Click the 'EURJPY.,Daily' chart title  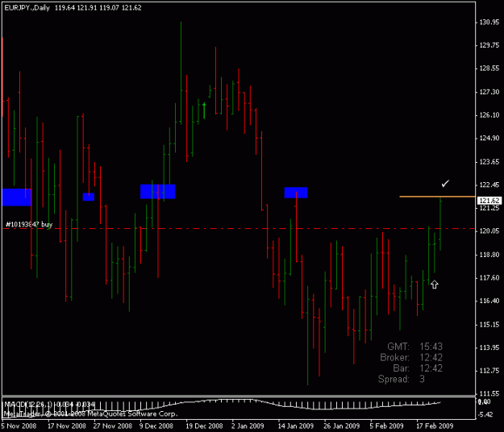click(x=27, y=8)
